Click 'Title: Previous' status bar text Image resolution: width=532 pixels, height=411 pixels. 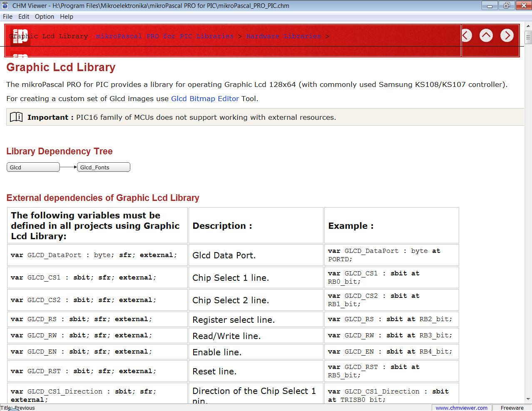18,408
